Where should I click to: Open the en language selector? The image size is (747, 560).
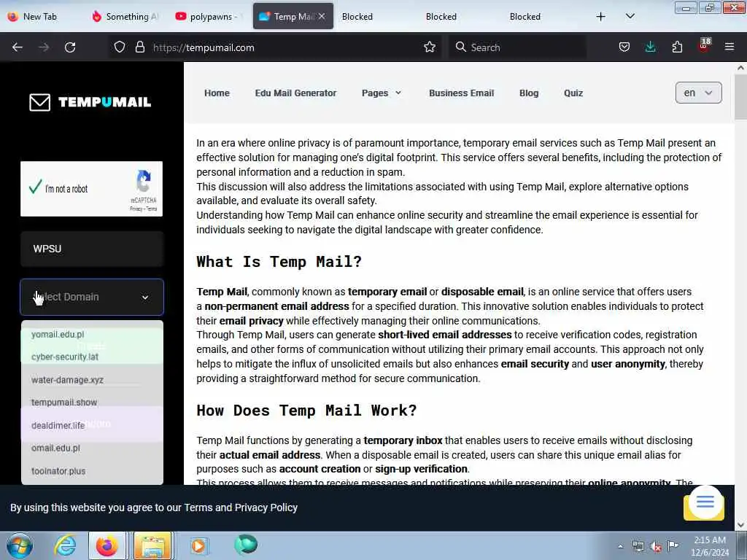698,93
